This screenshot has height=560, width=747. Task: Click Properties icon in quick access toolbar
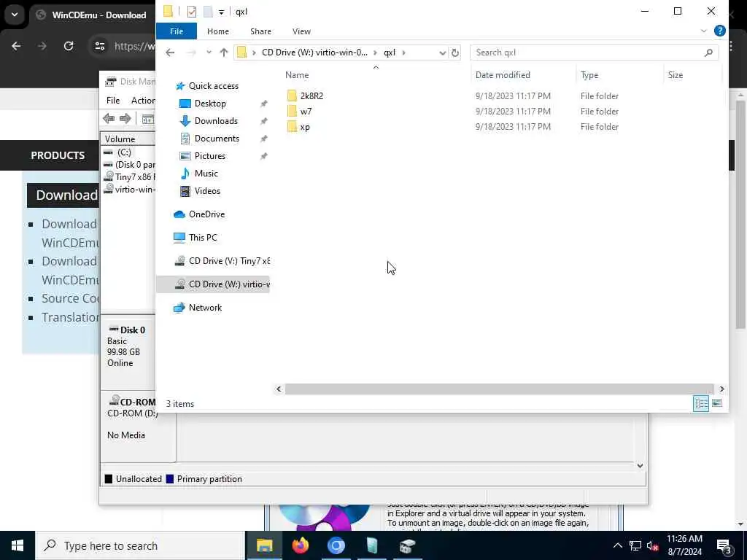tap(192, 12)
